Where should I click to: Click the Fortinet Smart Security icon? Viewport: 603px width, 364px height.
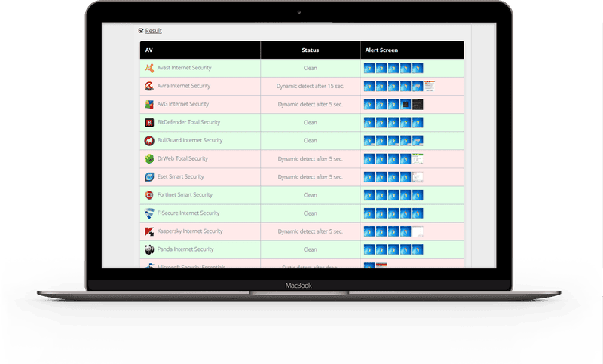[x=149, y=195]
